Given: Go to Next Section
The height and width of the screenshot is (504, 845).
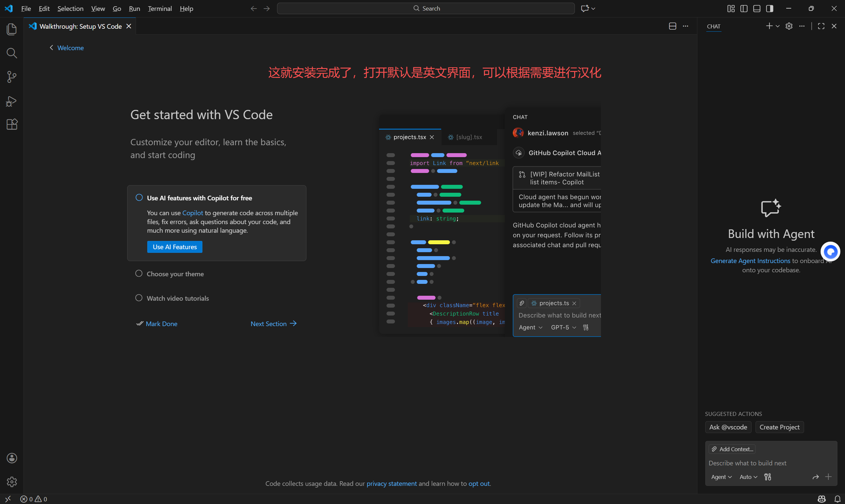Looking at the screenshot, I should click(273, 324).
